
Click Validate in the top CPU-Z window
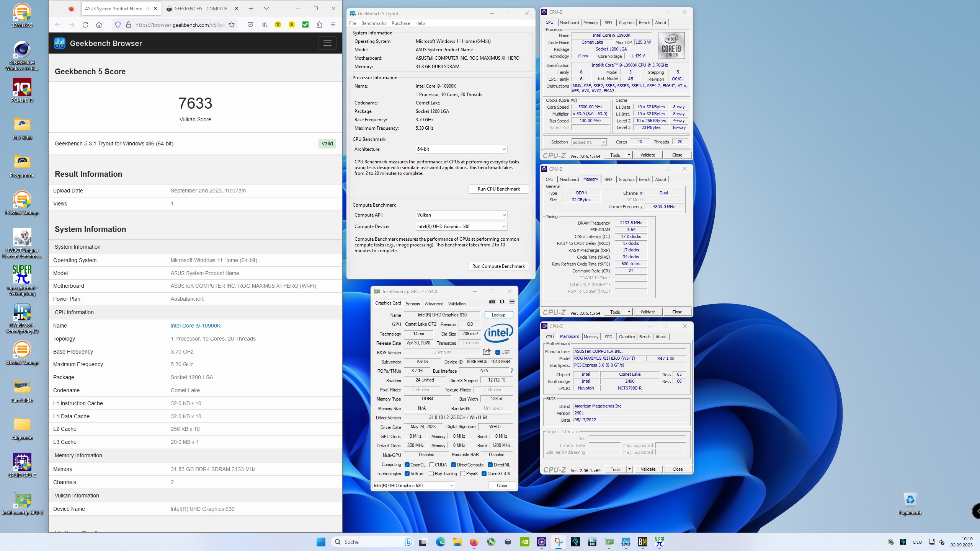[x=648, y=155]
